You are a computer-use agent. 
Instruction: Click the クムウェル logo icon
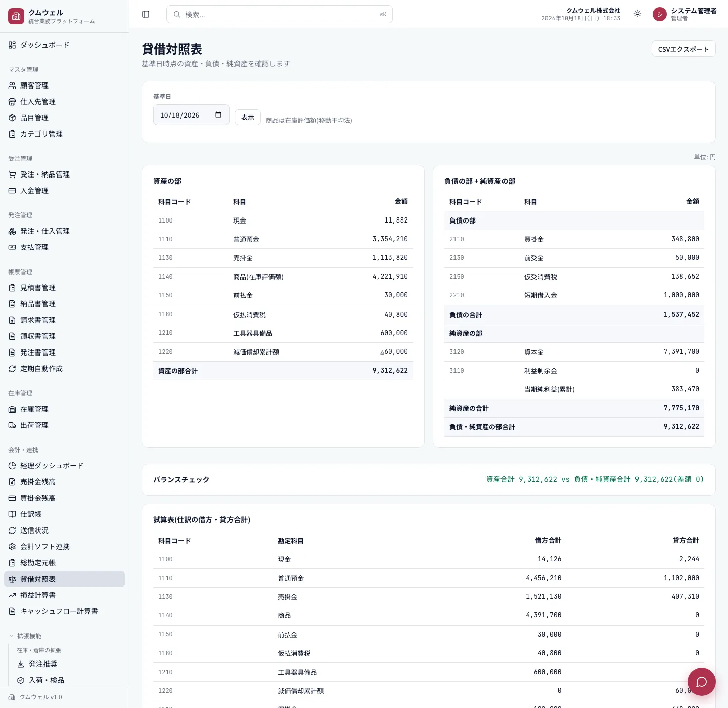coord(16,16)
